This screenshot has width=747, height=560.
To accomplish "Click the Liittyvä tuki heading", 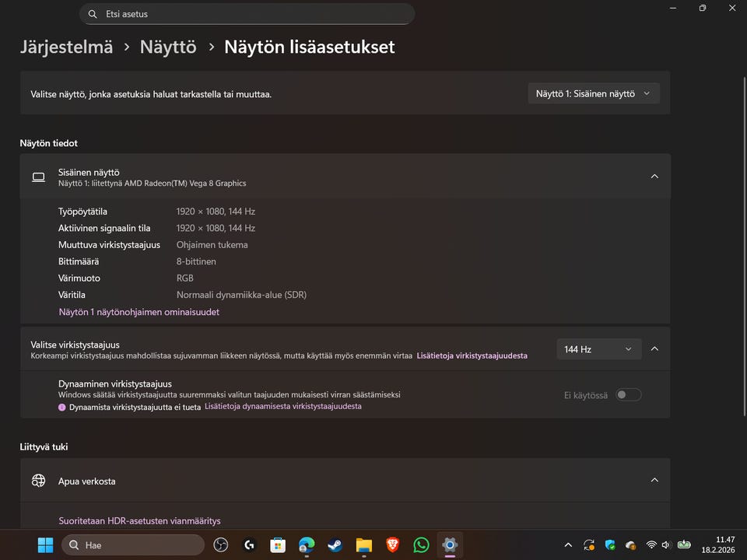I will click(x=44, y=447).
